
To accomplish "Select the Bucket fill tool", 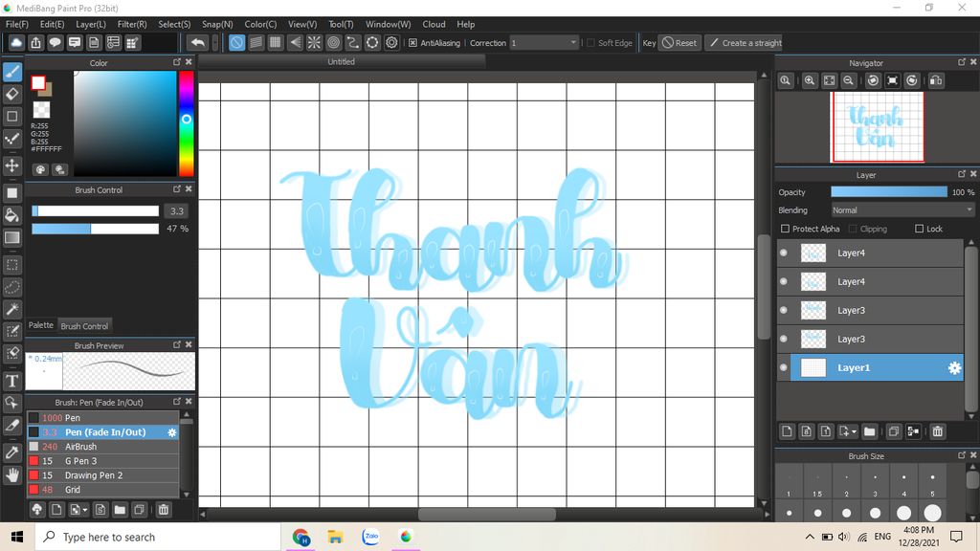I will 11,215.
